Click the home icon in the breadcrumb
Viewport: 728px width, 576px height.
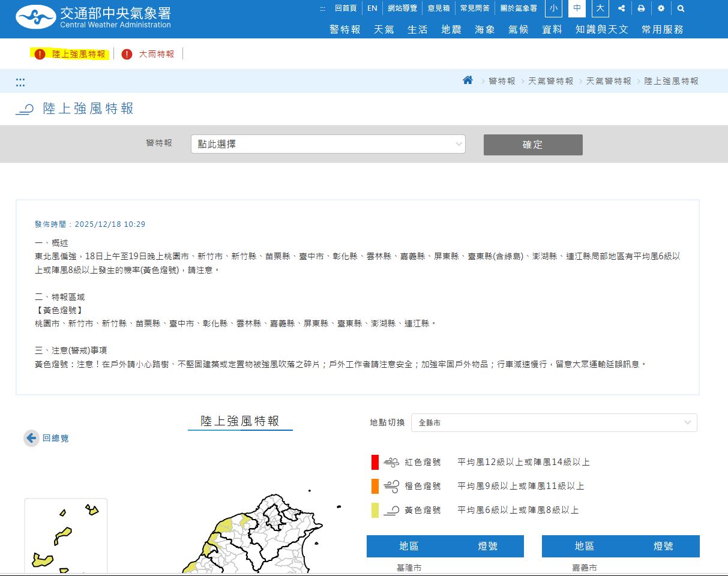point(468,80)
